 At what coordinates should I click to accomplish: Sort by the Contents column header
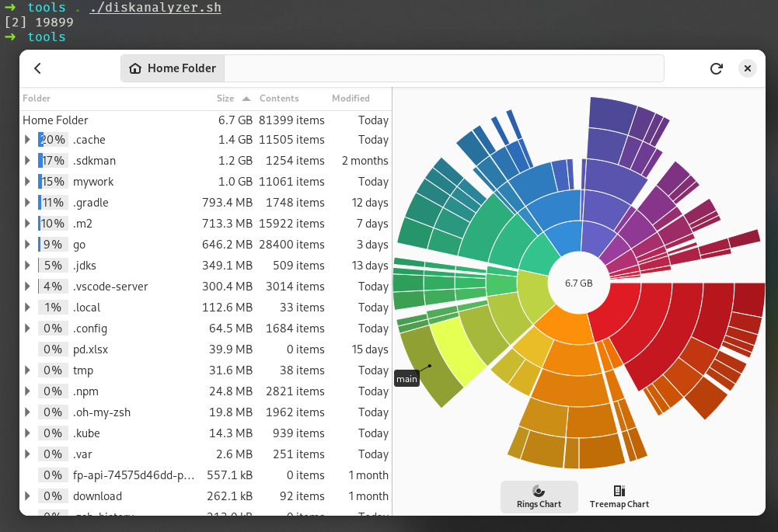[279, 98]
